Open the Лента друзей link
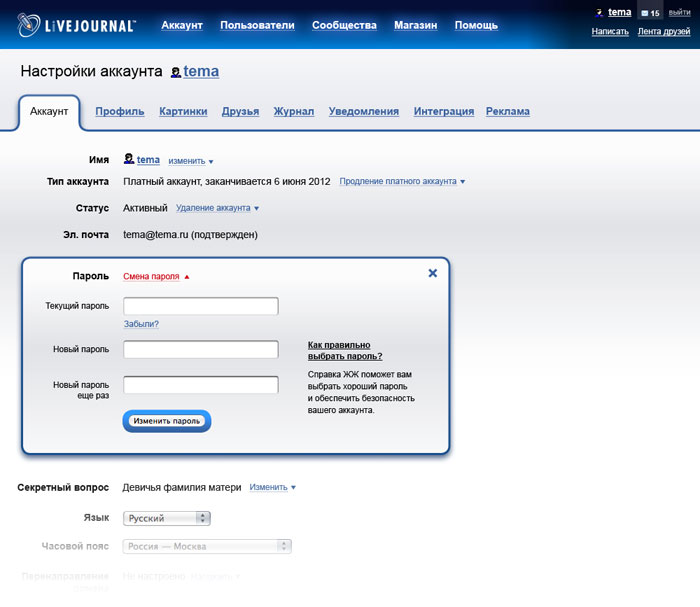 click(664, 31)
